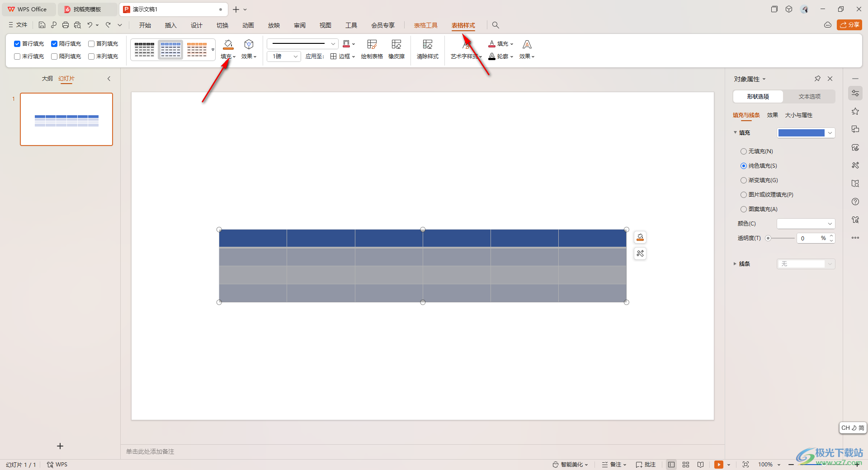868x470 pixels.
Task: Select the table Eraser tool
Action: coord(396,50)
